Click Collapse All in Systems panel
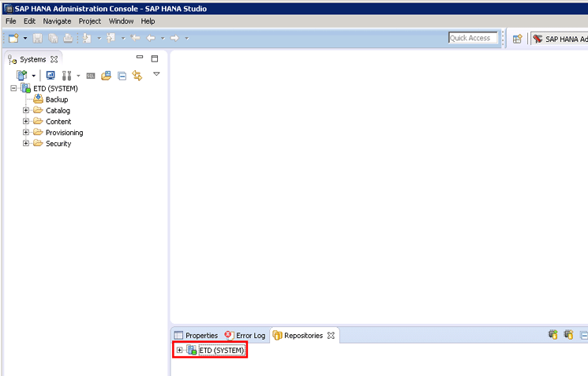588x376 pixels. [x=122, y=76]
